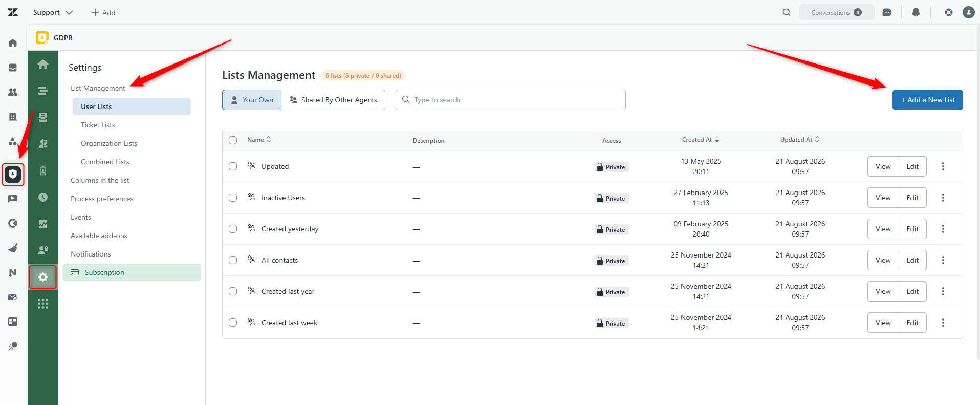Image resolution: width=980 pixels, height=405 pixels.
Task: Click the Type to search field
Action: click(510, 100)
